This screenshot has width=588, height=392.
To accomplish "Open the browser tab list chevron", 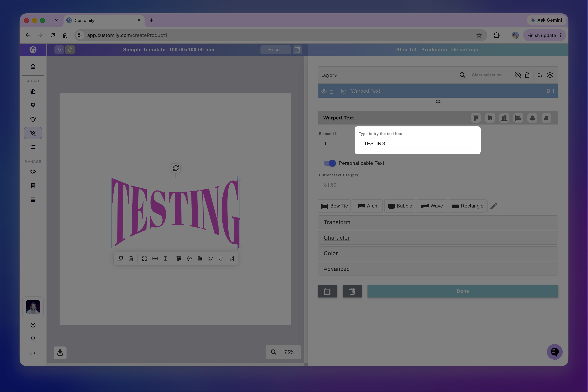I will (57, 20).
